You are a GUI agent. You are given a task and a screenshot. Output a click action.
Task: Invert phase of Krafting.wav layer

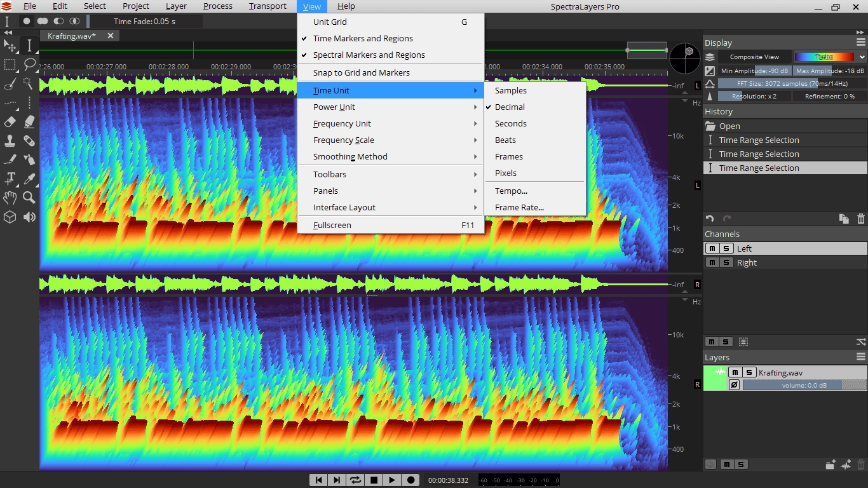[x=734, y=385]
